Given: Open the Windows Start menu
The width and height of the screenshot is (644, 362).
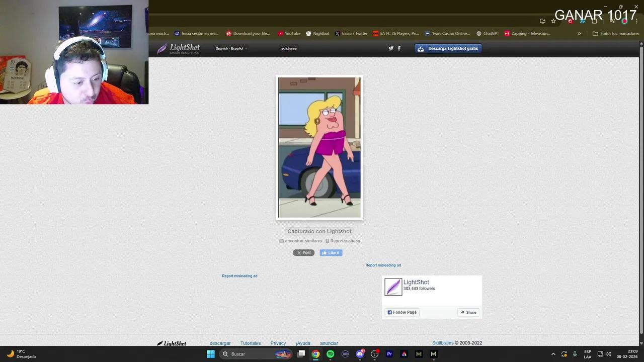Looking at the screenshot, I should pyautogui.click(x=211, y=354).
